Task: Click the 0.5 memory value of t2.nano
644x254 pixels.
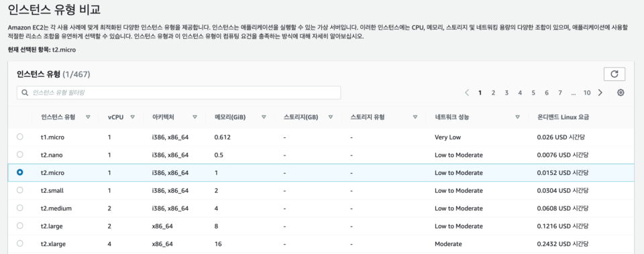Action: point(219,155)
